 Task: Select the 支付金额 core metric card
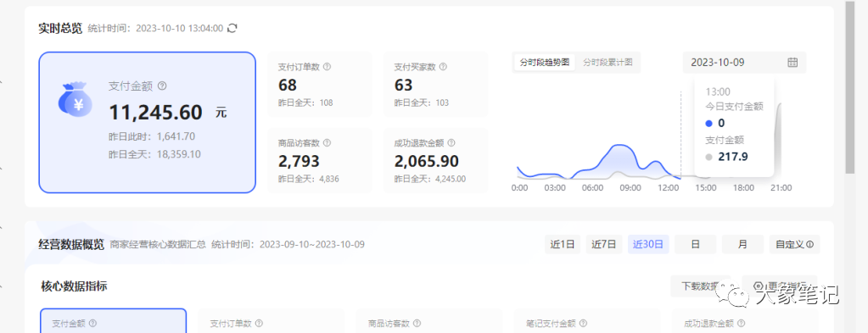(114, 321)
